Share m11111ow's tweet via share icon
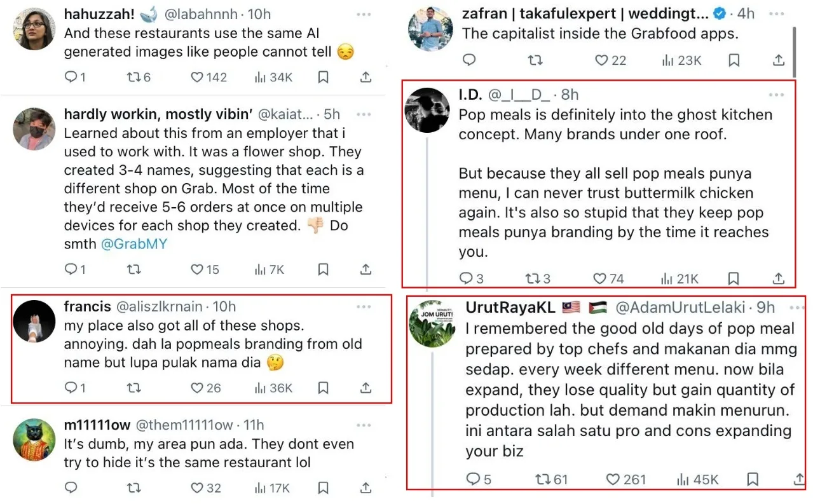 point(366,488)
